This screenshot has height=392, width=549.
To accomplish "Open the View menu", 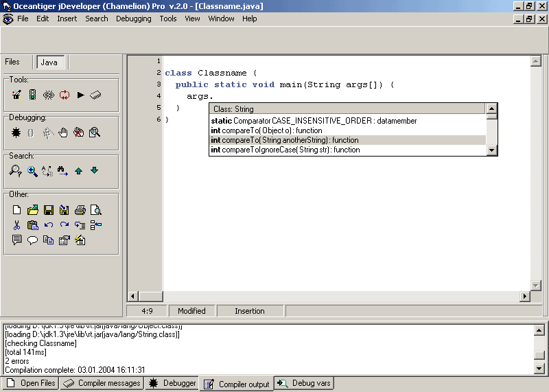I will click(x=193, y=19).
